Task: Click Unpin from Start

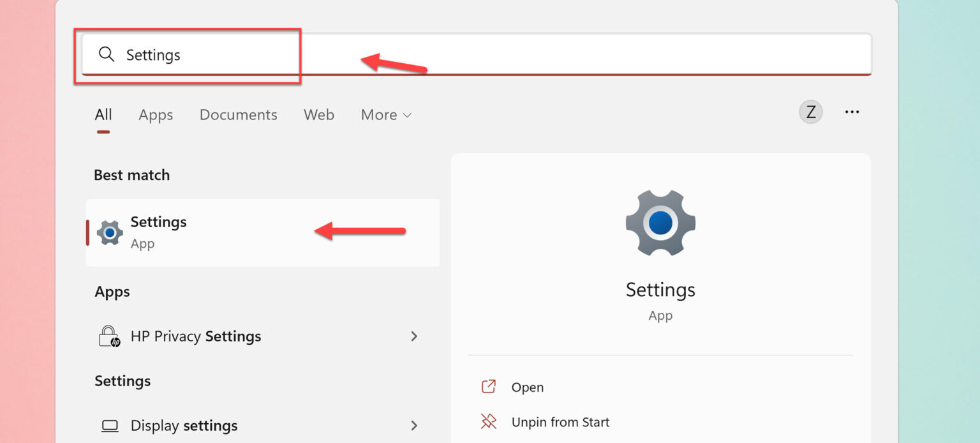Action: pyautogui.click(x=560, y=421)
